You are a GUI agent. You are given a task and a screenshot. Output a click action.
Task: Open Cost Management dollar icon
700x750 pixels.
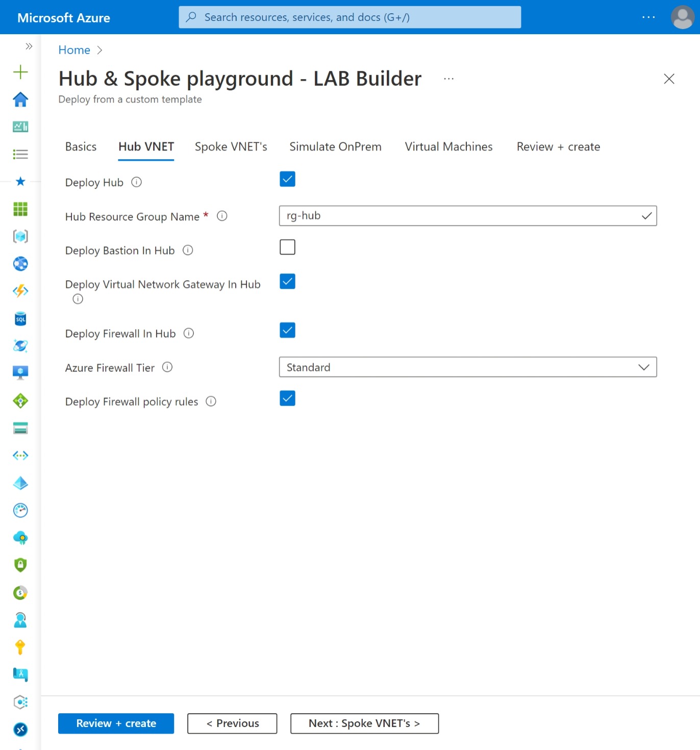point(20,593)
